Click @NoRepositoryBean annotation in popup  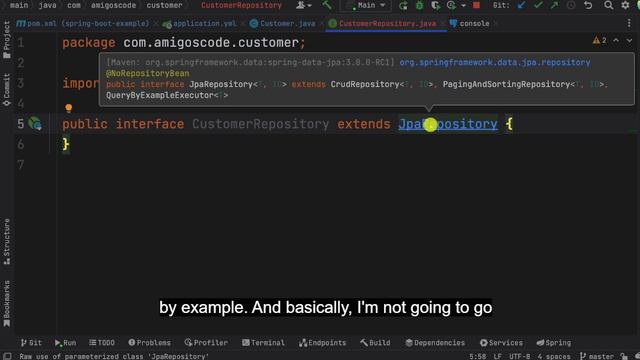click(148, 73)
